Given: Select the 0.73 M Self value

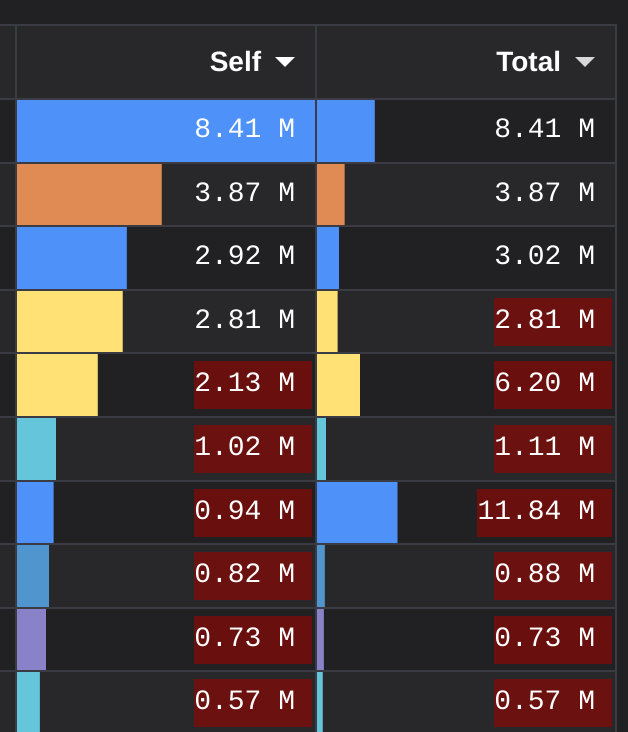Looking at the screenshot, I should click(253, 640).
